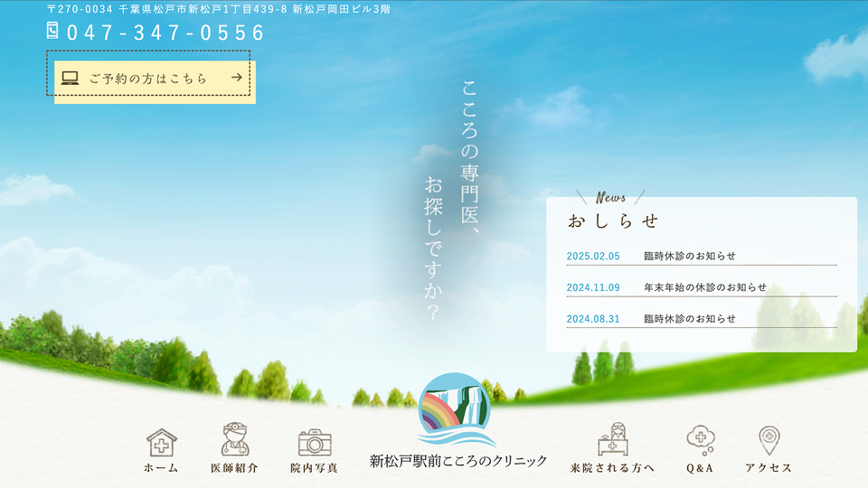This screenshot has width=868, height=488.
Task: Open the アクセス menu label
Action: point(769,468)
